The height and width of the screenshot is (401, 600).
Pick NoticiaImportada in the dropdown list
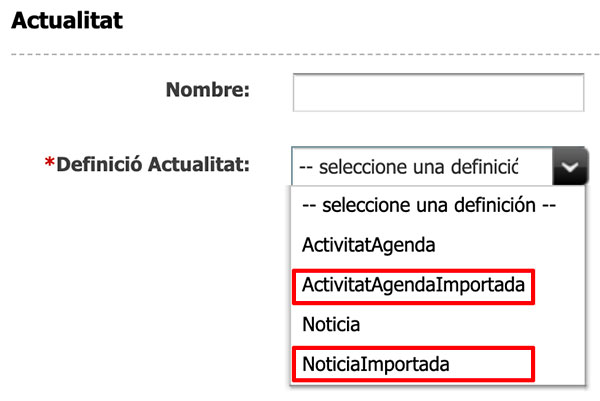pos(376,365)
